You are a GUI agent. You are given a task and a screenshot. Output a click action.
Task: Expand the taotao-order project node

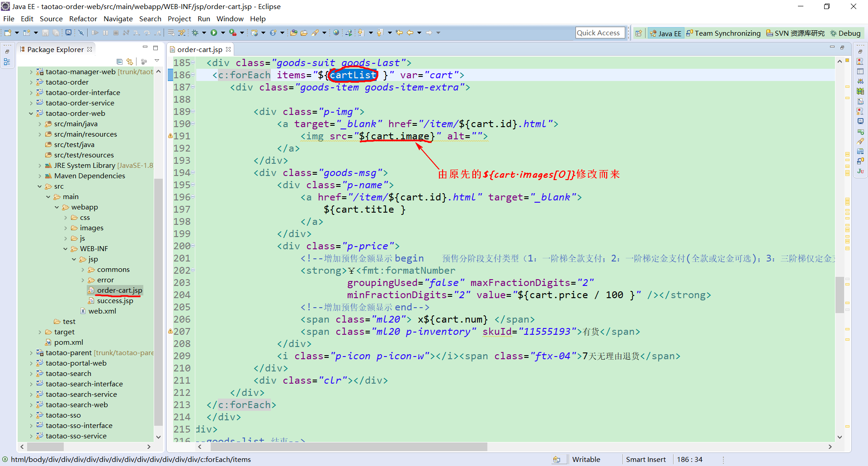tap(31, 82)
